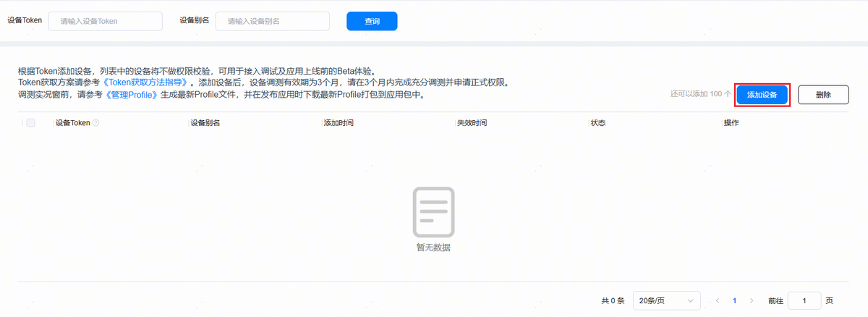Image resolution: width=868 pixels, height=317 pixels.
Task: Focus the 设备Token search input field
Action: click(x=106, y=21)
